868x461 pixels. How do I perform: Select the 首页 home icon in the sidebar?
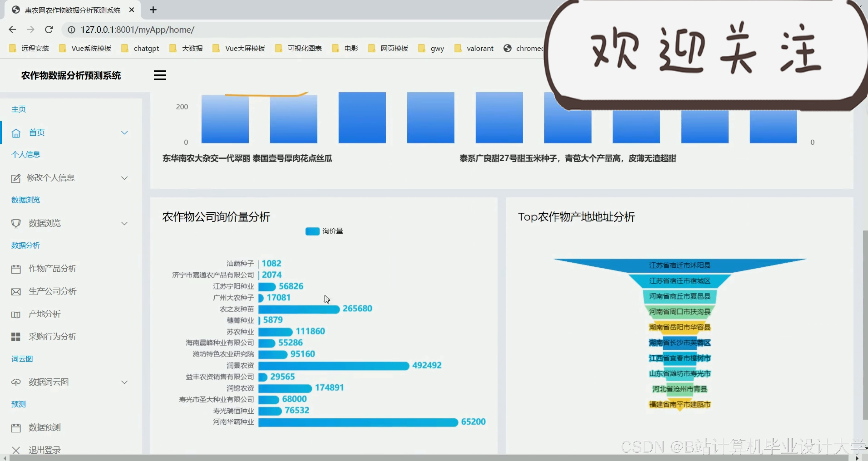(x=16, y=133)
